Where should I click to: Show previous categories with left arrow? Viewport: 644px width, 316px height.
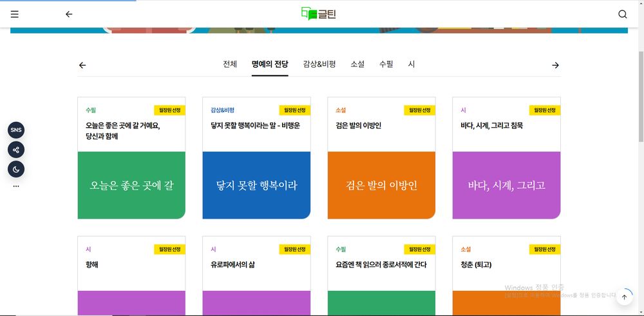[x=82, y=65]
